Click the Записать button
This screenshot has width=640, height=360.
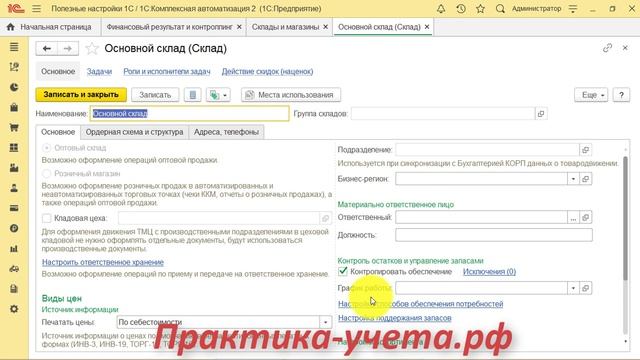tap(155, 95)
